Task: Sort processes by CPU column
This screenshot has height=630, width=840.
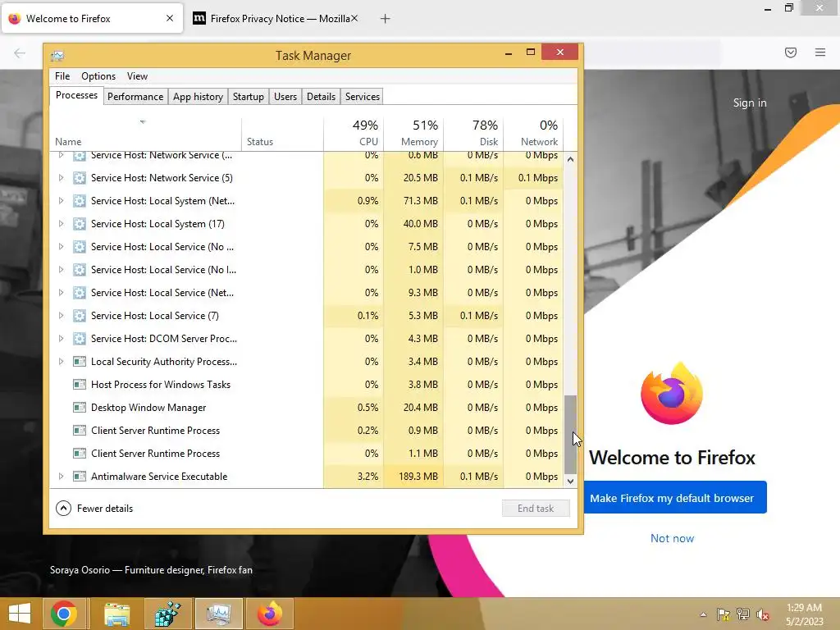Action: click(354, 133)
